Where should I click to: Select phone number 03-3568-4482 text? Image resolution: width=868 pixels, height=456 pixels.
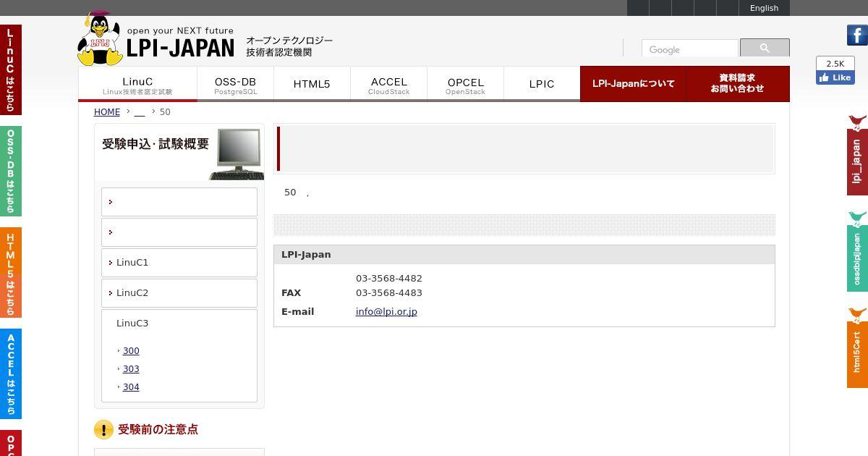click(x=389, y=279)
